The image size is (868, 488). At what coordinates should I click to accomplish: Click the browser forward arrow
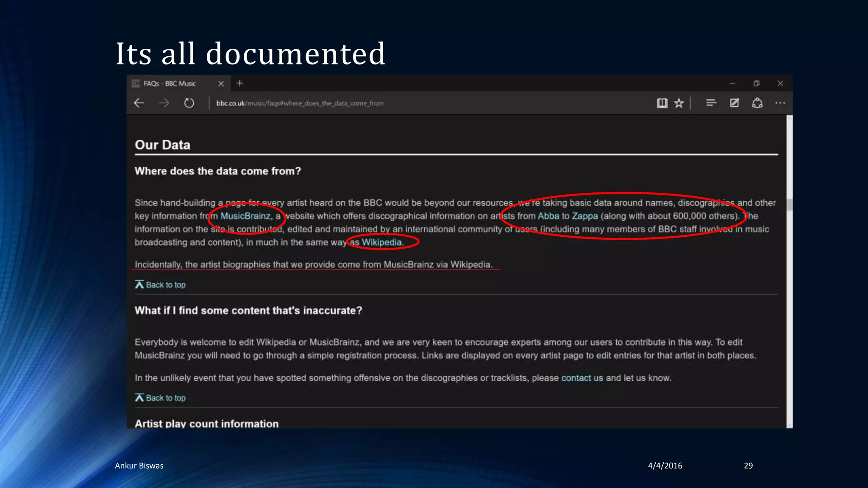pos(164,103)
